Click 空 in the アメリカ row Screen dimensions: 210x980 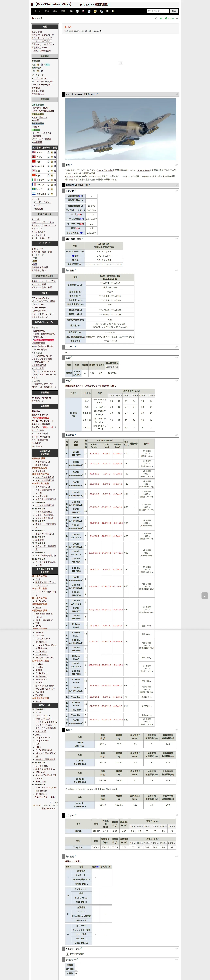pos(48,153)
